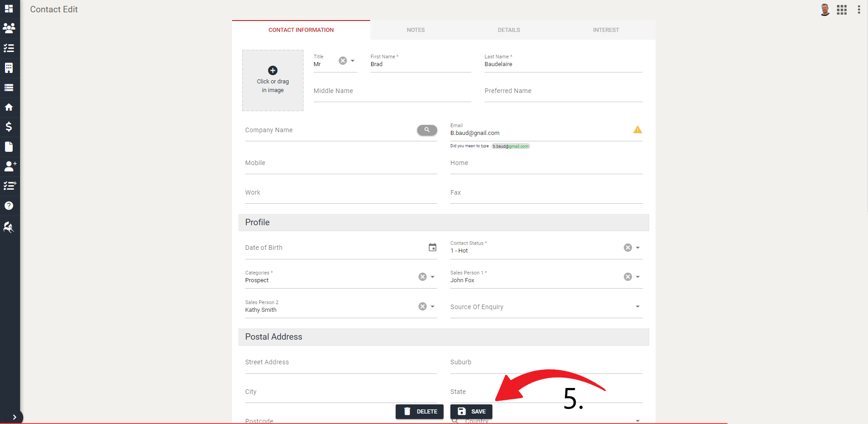868x424 pixels.
Task: Clear the Title field value
Action: point(342,60)
